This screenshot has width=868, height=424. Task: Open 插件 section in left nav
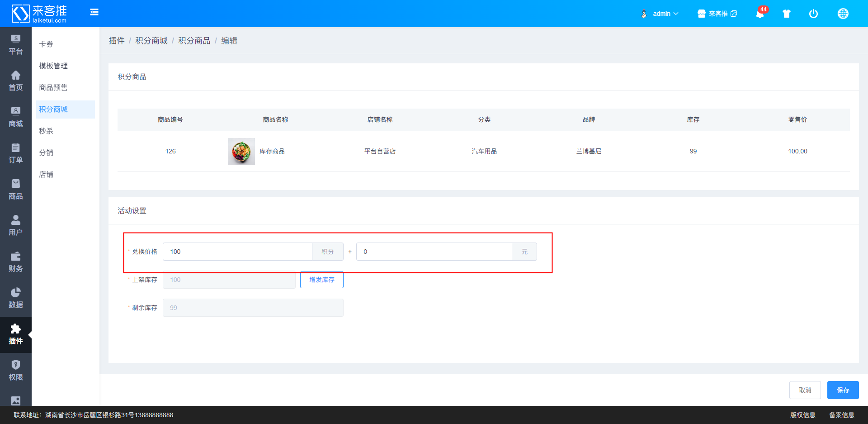coord(16,334)
